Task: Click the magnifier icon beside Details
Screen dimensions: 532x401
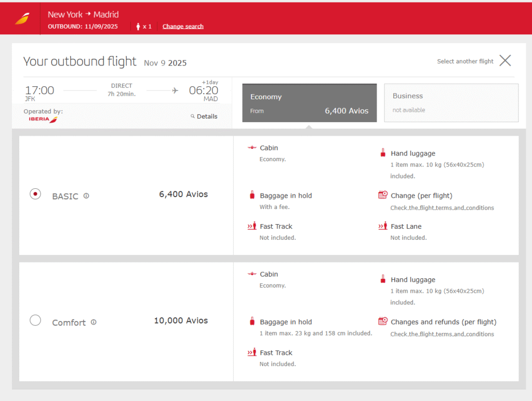Action: pyautogui.click(x=193, y=117)
